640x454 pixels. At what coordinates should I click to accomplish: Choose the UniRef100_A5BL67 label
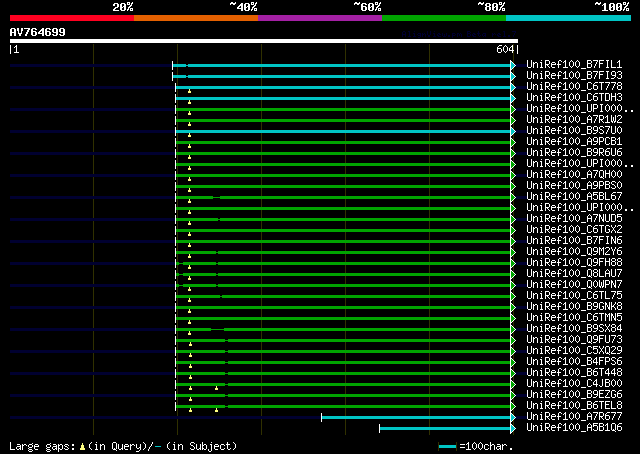pos(574,196)
